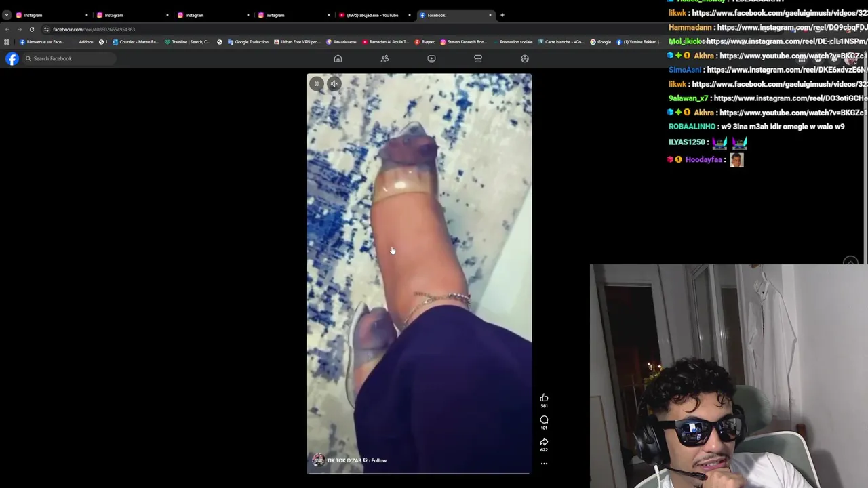Click SimoAsni's Instagram reel link in chat
Viewport: 868px width, 488px height.
787,70
